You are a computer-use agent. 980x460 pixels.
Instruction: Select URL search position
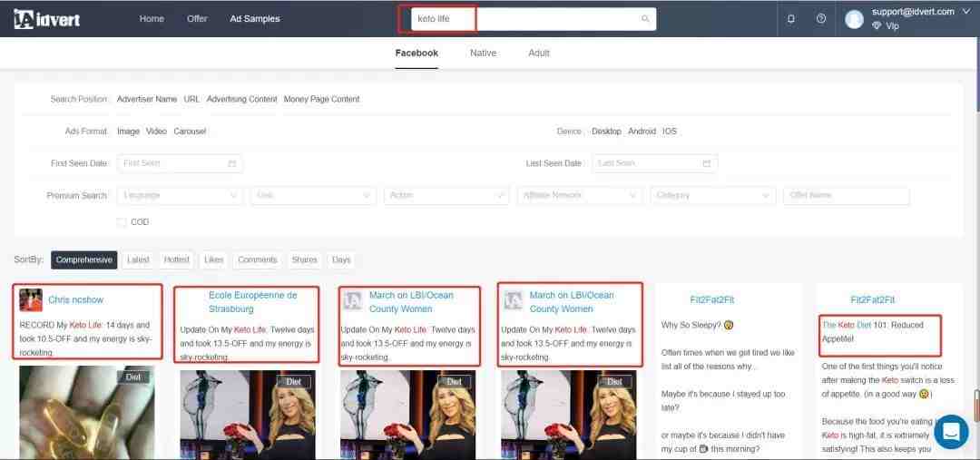pos(191,99)
